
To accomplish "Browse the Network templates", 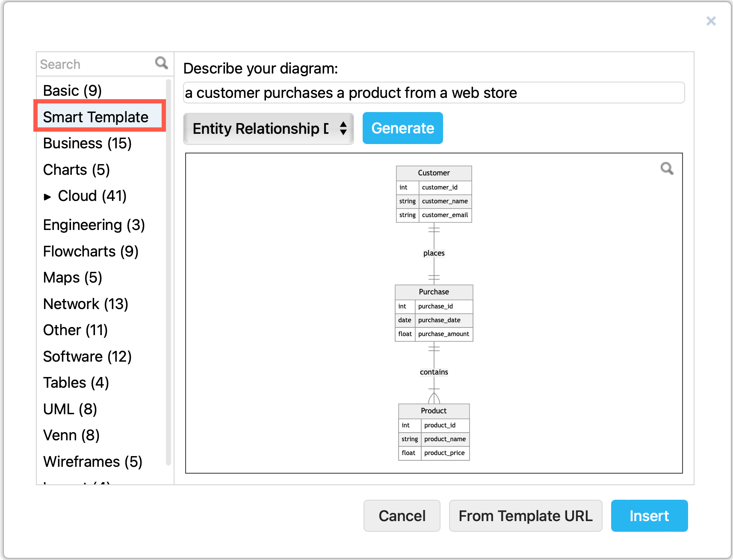I will (x=85, y=304).
